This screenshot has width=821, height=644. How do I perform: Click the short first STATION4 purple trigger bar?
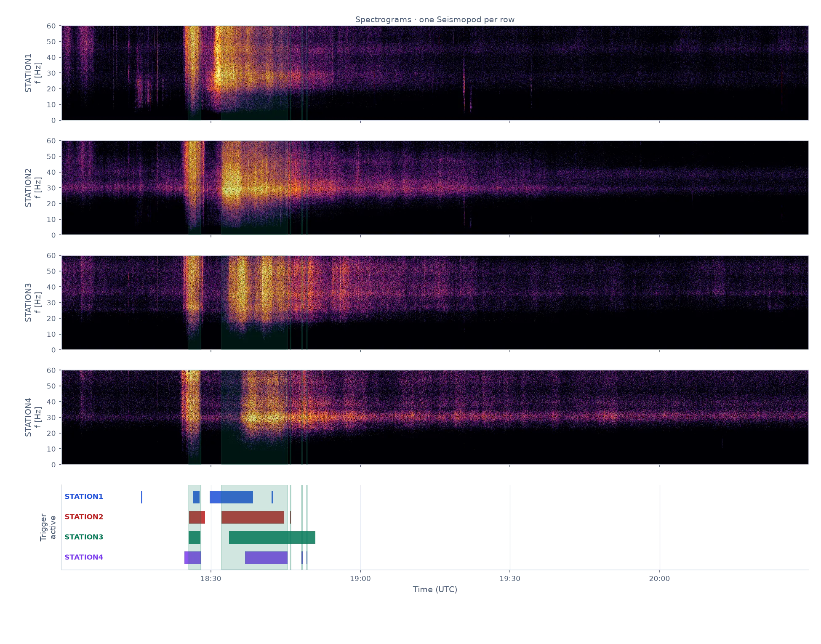pos(192,558)
